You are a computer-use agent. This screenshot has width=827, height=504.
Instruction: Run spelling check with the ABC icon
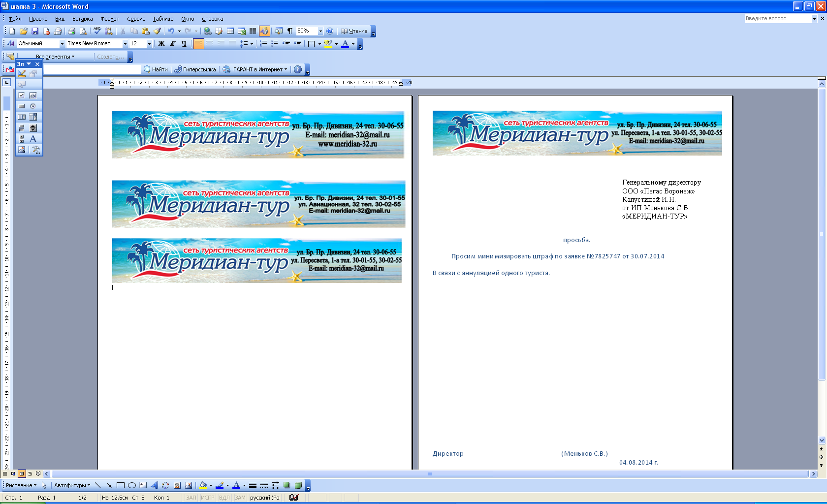97,31
